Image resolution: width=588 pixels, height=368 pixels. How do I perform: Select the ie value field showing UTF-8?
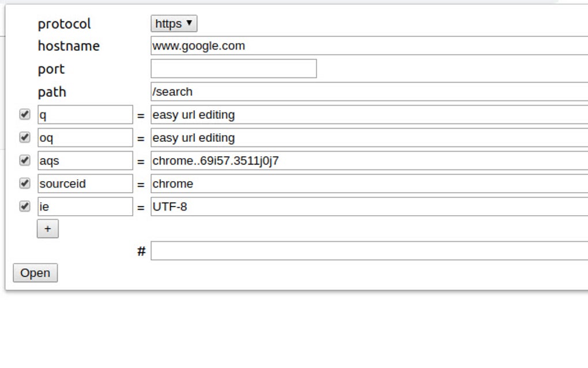tap(288, 206)
